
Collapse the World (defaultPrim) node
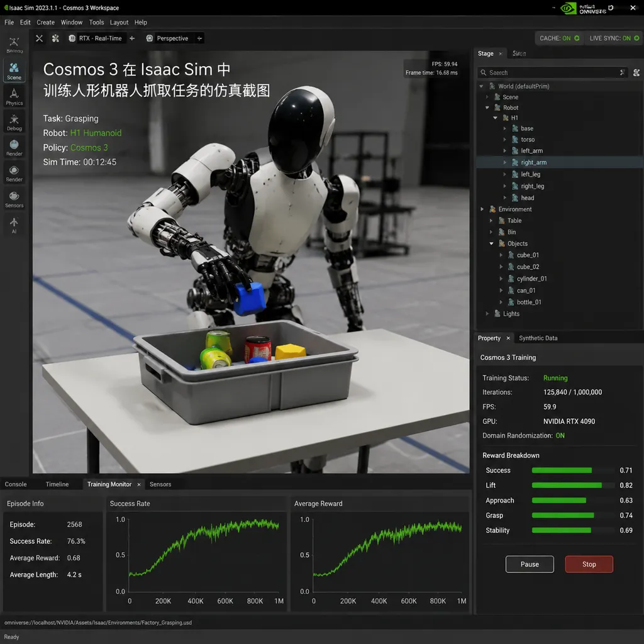click(481, 86)
